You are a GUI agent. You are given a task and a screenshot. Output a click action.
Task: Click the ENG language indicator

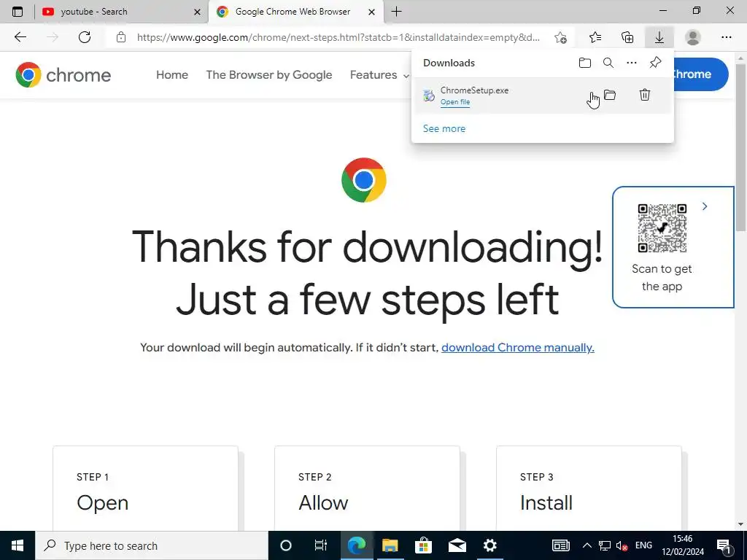tap(643, 545)
